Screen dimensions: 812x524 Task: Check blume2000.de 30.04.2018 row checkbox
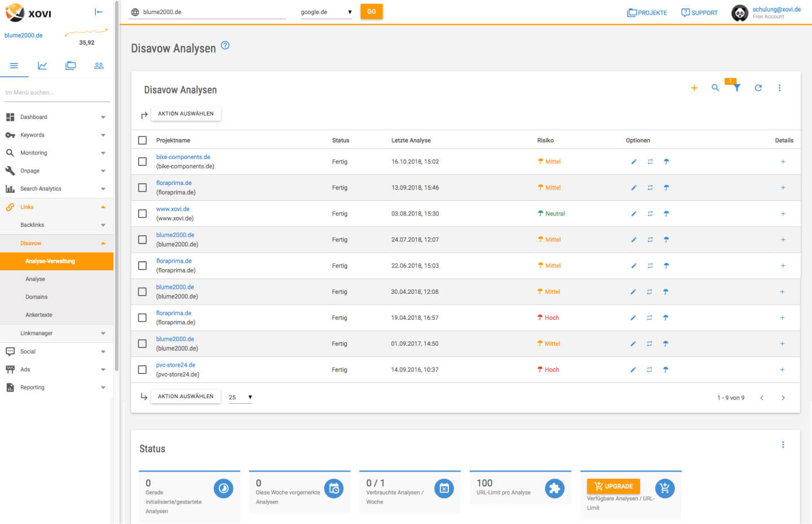pos(142,292)
